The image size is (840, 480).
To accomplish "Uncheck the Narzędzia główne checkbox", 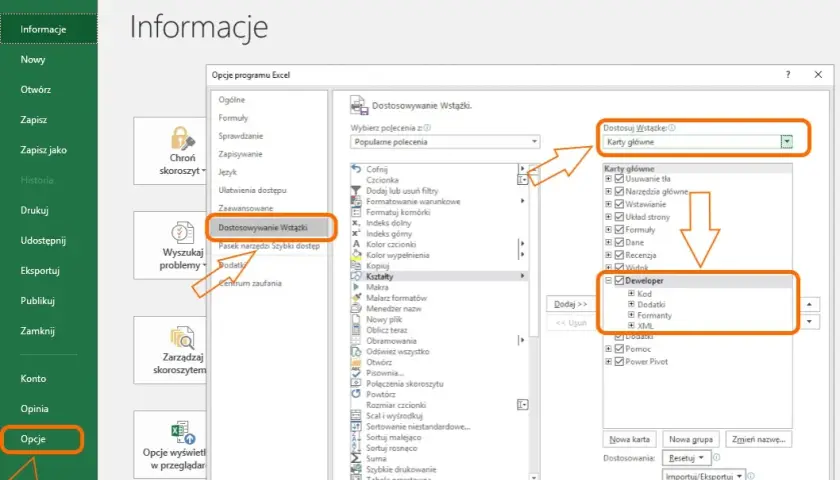I will (x=619, y=191).
